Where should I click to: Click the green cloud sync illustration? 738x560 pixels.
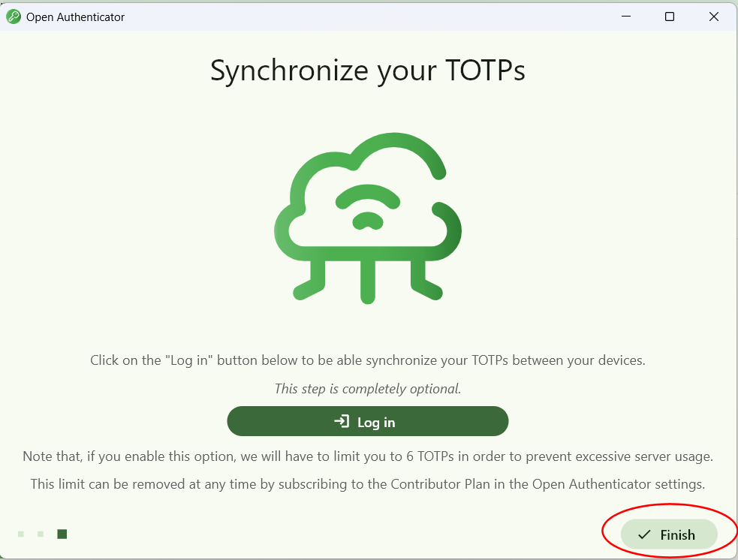(368, 218)
